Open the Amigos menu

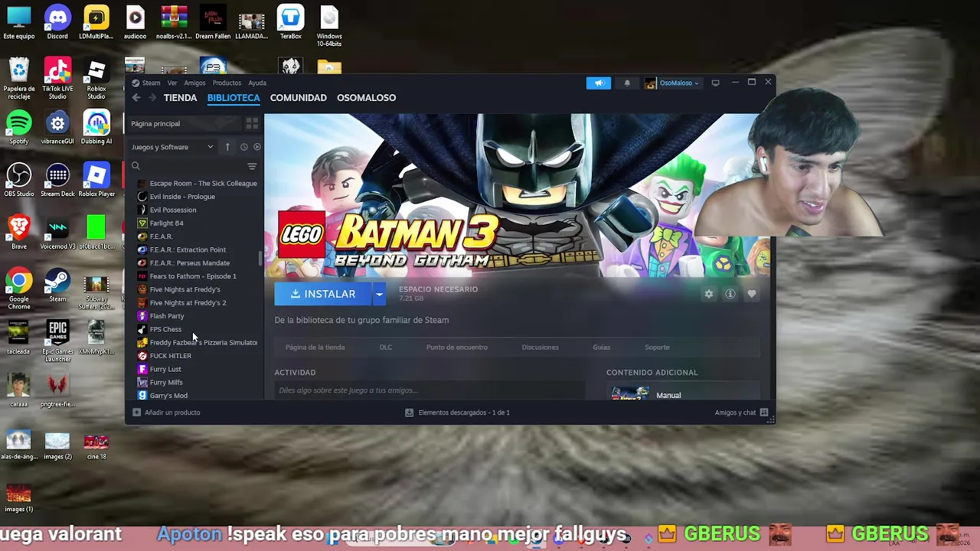click(x=194, y=83)
